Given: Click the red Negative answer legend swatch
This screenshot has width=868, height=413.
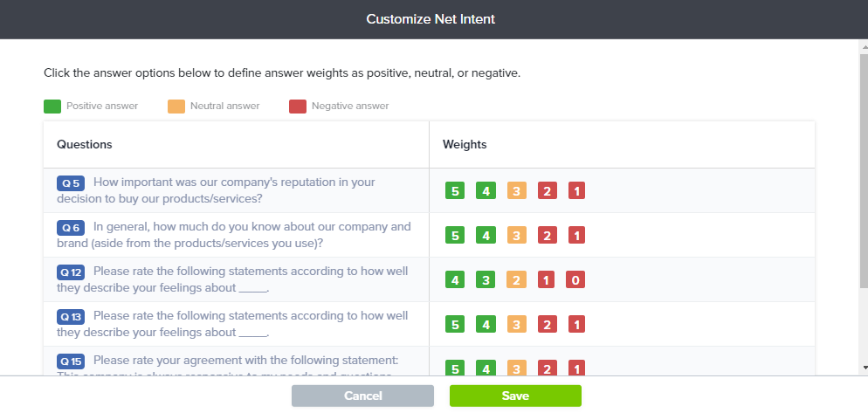Looking at the screenshot, I should [297, 107].
